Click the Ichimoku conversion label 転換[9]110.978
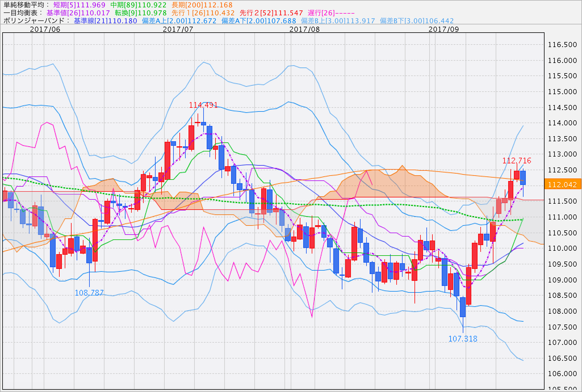Image resolution: width=582 pixels, height=392 pixels. click(141, 13)
